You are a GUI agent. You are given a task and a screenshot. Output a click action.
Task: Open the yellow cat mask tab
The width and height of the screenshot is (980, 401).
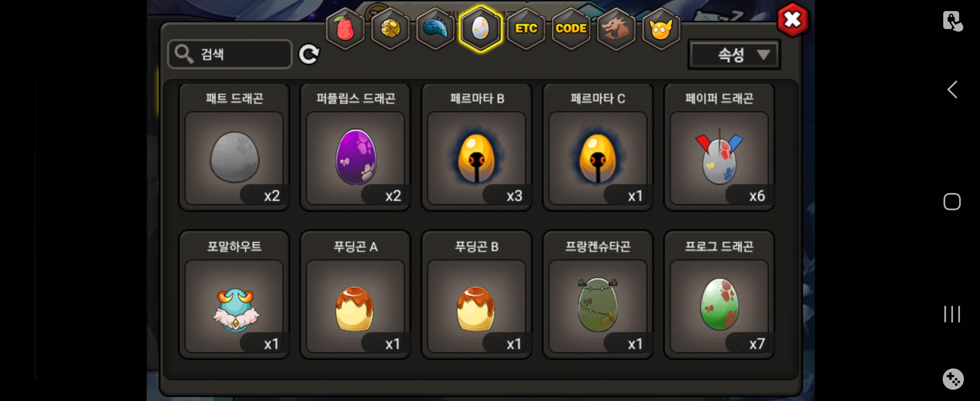coord(661,29)
